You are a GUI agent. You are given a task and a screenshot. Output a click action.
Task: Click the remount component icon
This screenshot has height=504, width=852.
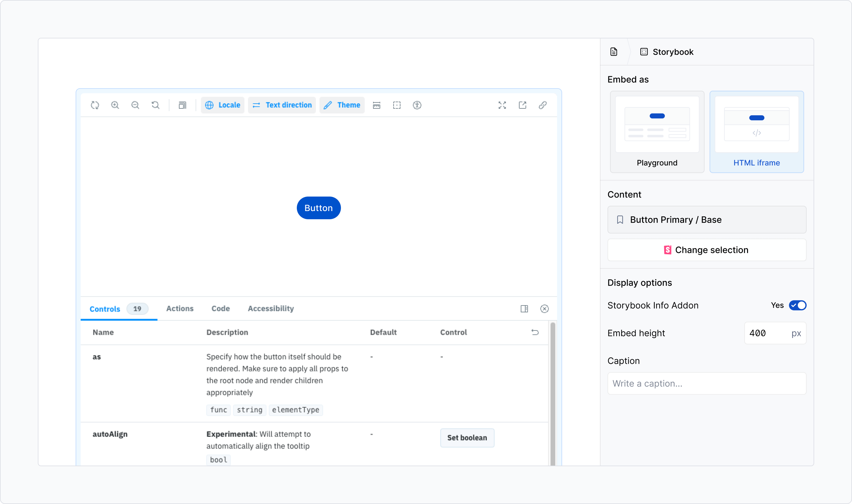tap(95, 105)
